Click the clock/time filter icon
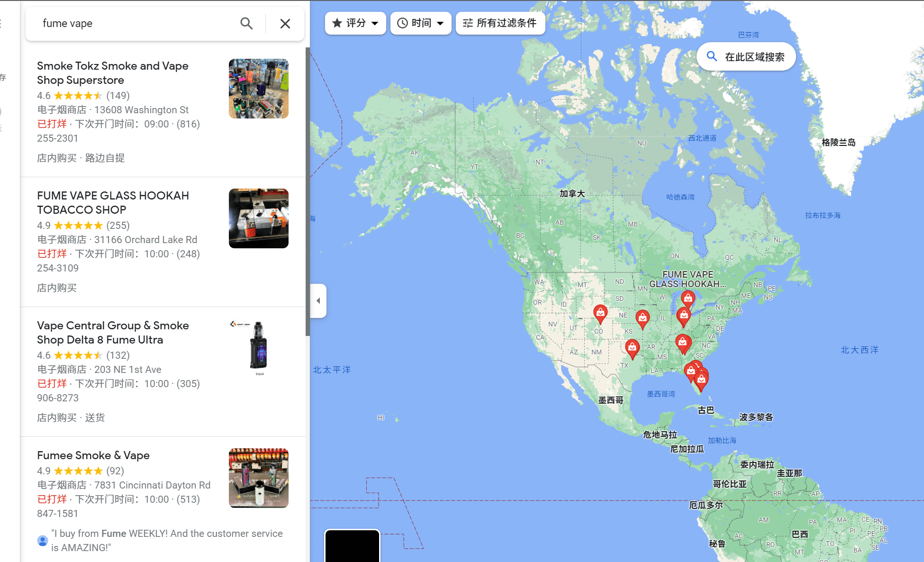This screenshot has height=562, width=924. (x=404, y=23)
